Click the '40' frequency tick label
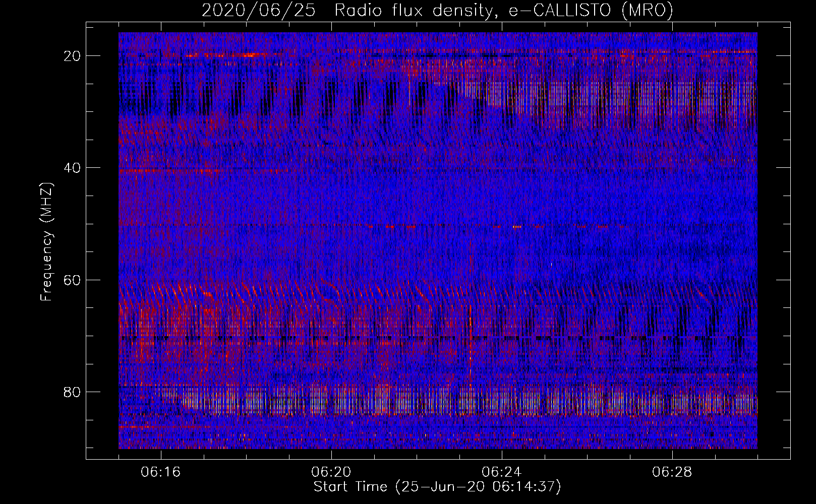The width and height of the screenshot is (816, 504). [x=73, y=168]
